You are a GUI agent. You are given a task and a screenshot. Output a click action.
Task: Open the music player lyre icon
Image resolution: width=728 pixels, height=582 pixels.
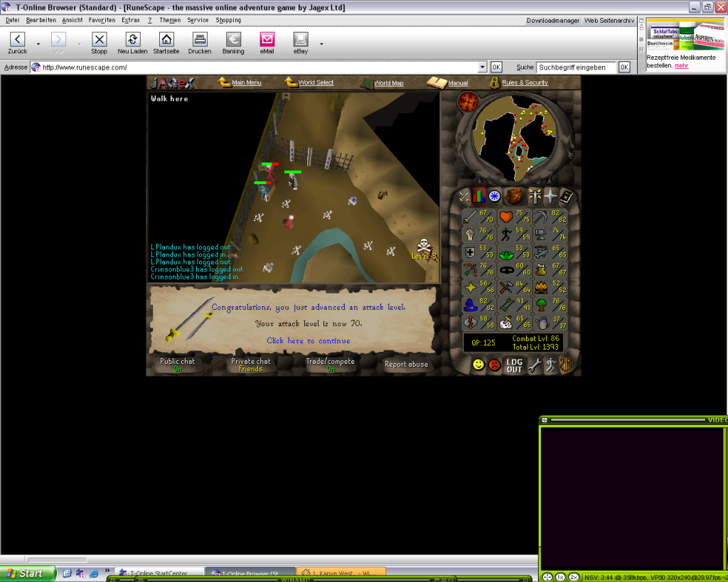click(565, 365)
